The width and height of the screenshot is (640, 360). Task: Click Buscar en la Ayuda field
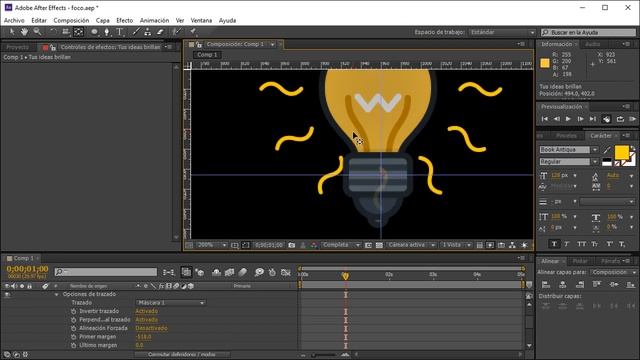click(x=589, y=32)
